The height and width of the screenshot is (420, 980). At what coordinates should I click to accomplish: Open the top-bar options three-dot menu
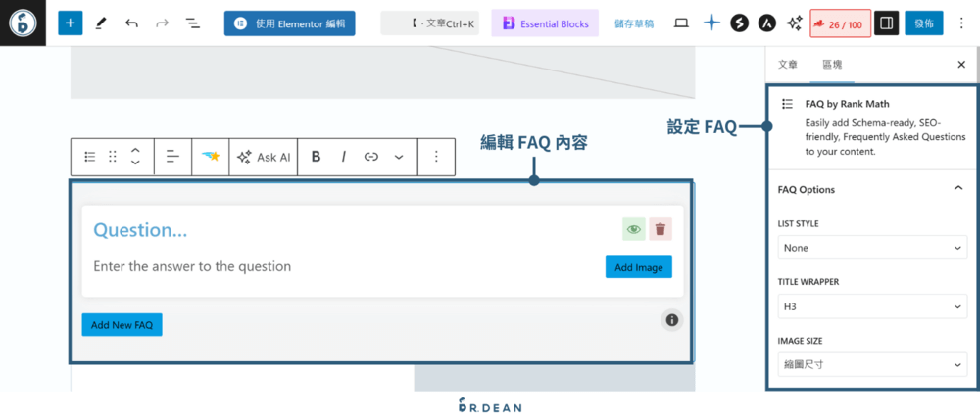961,23
